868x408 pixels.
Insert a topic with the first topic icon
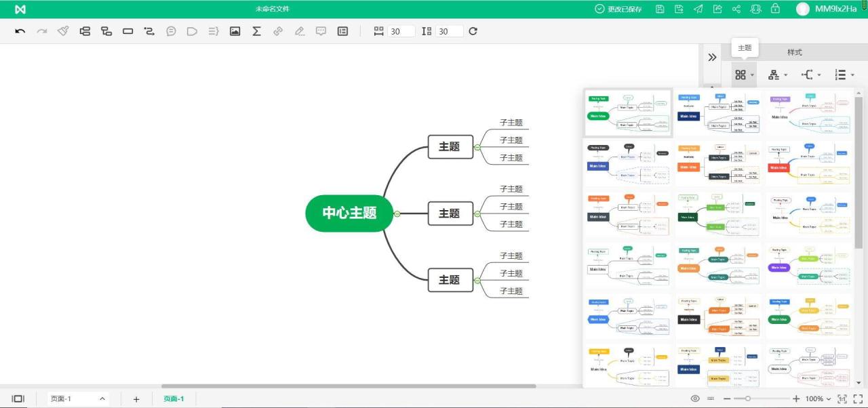pyautogui.click(x=85, y=31)
